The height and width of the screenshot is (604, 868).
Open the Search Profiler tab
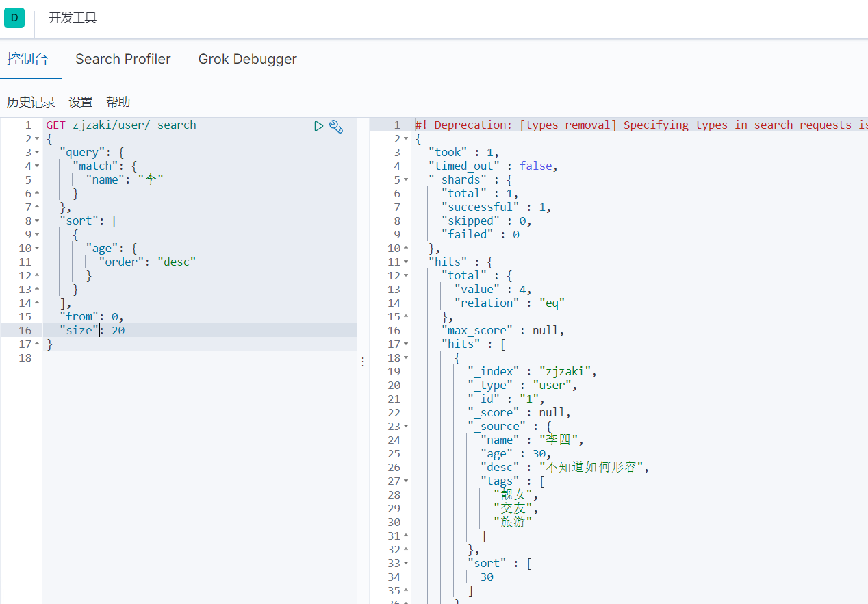click(123, 59)
